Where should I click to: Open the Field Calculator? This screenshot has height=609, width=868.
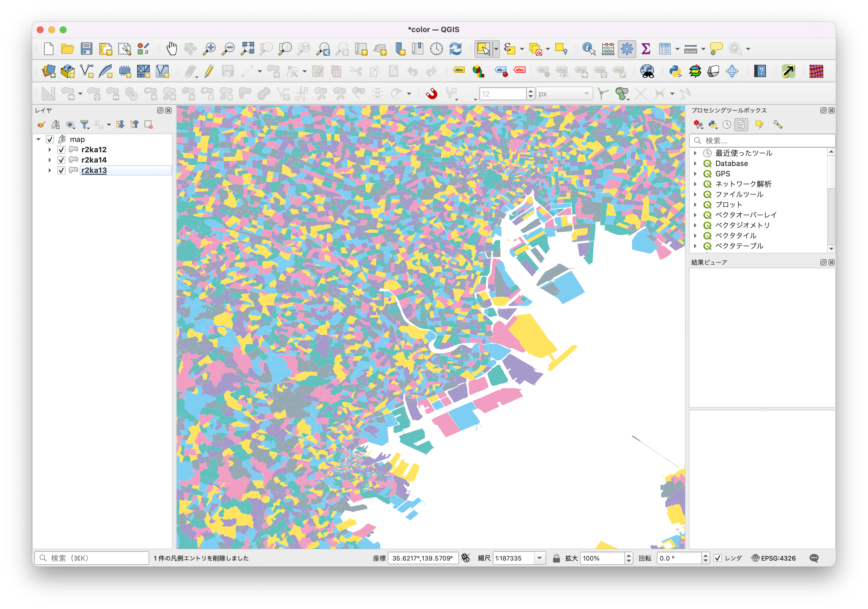(x=608, y=49)
